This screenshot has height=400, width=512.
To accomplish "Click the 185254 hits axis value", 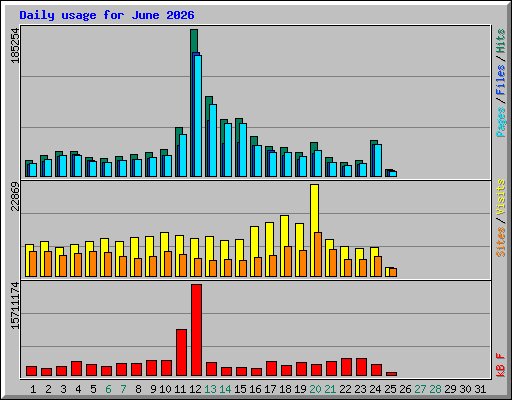I will 15,45.
